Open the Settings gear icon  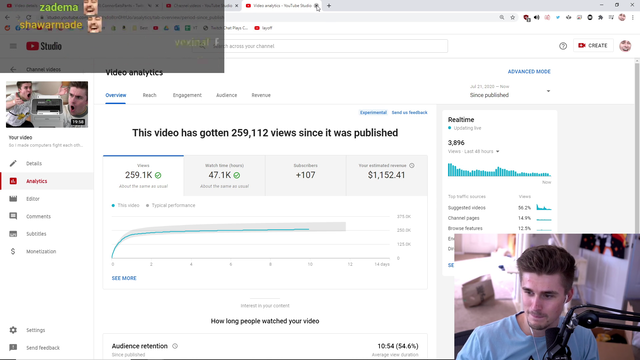[13, 330]
